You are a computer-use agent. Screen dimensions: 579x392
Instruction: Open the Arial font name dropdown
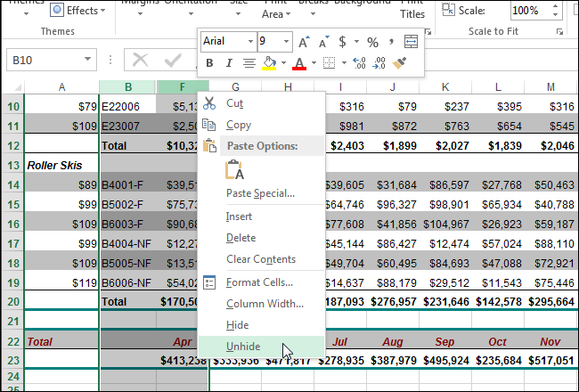[x=249, y=41]
